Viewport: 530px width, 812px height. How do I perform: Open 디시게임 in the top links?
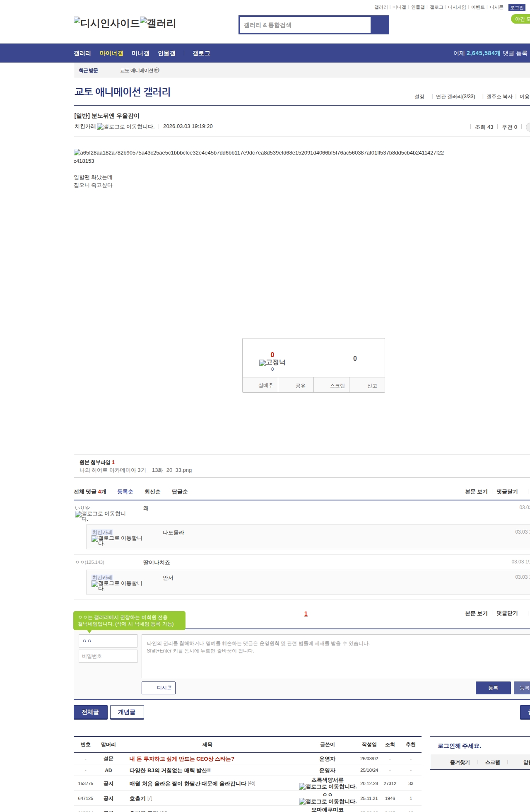[457, 7]
